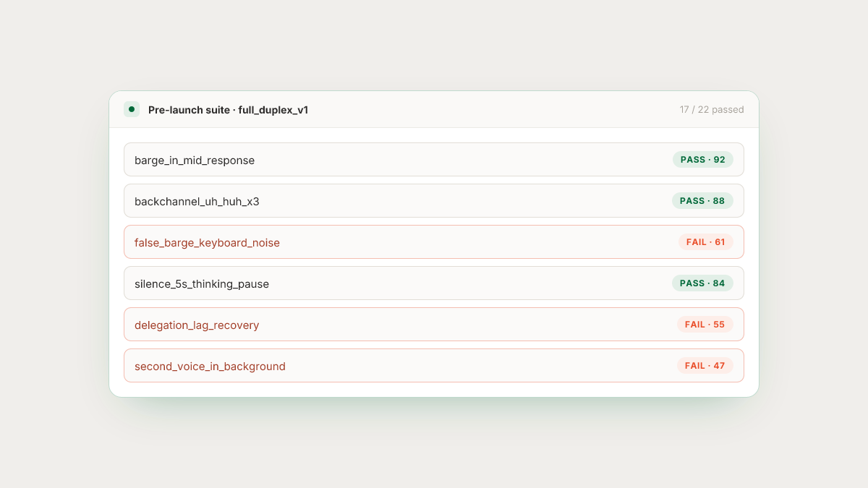Click the delegation_lag_recovery test name text

tap(197, 325)
